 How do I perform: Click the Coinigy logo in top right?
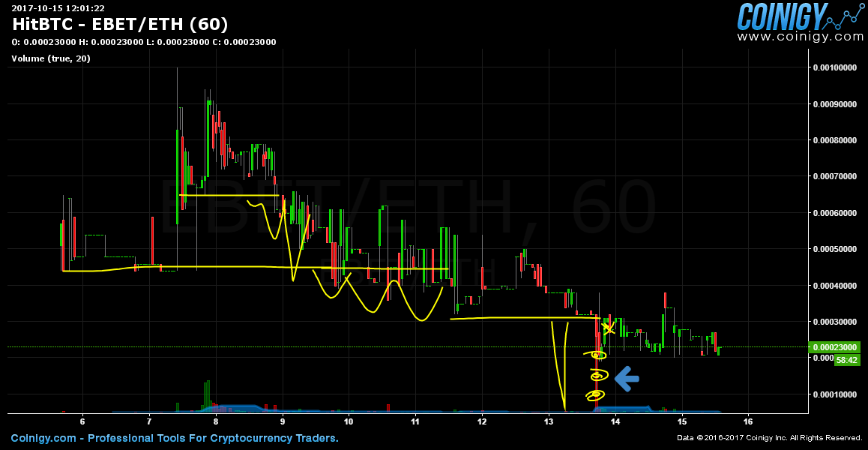coord(799,16)
